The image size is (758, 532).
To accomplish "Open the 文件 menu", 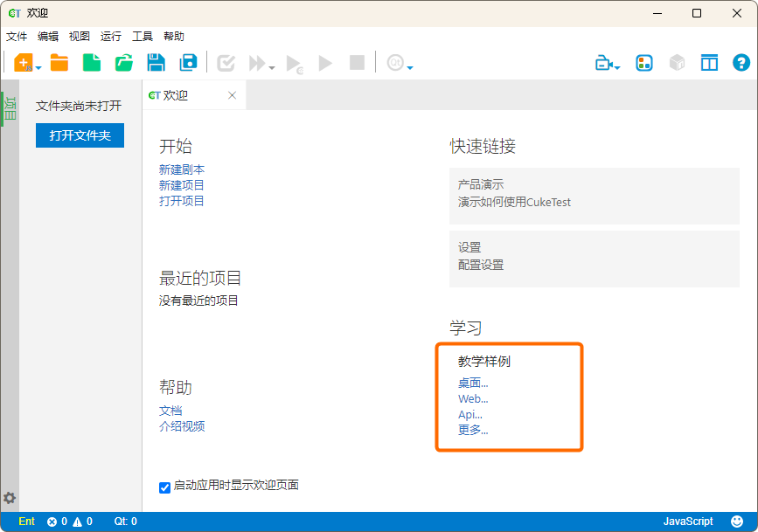I will click(17, 36).
